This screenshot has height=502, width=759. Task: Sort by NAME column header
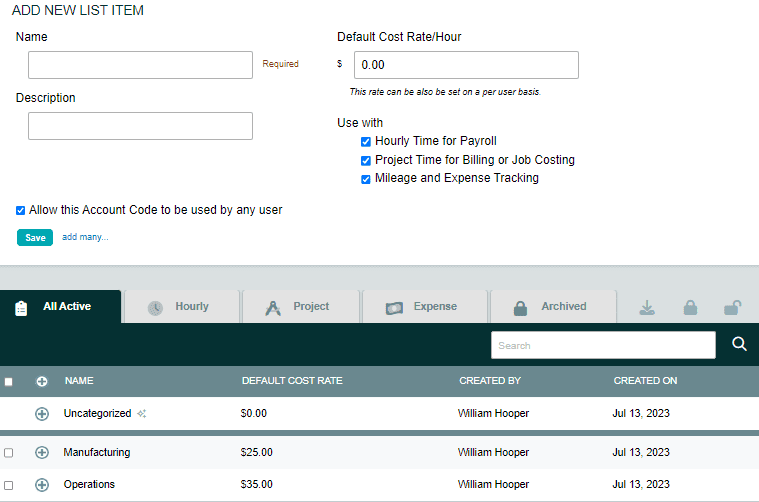(79, 381)
